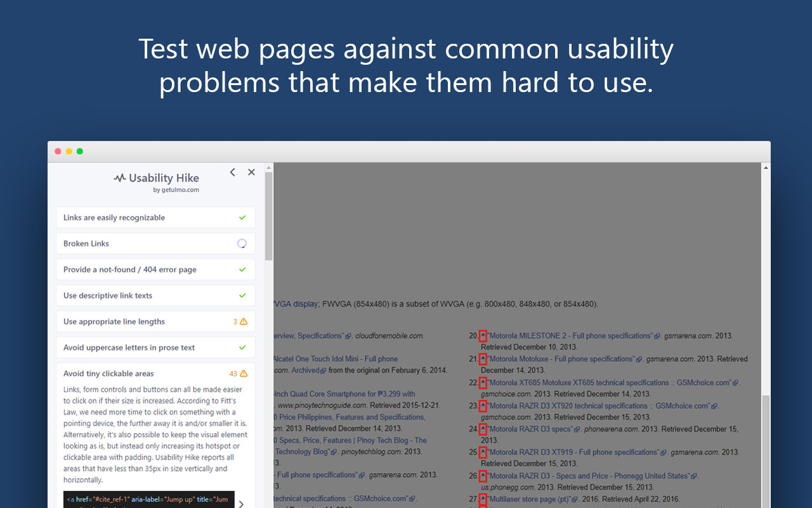Open 'Price Philippines, Features and Specifications' link

[x=350, y=417]
